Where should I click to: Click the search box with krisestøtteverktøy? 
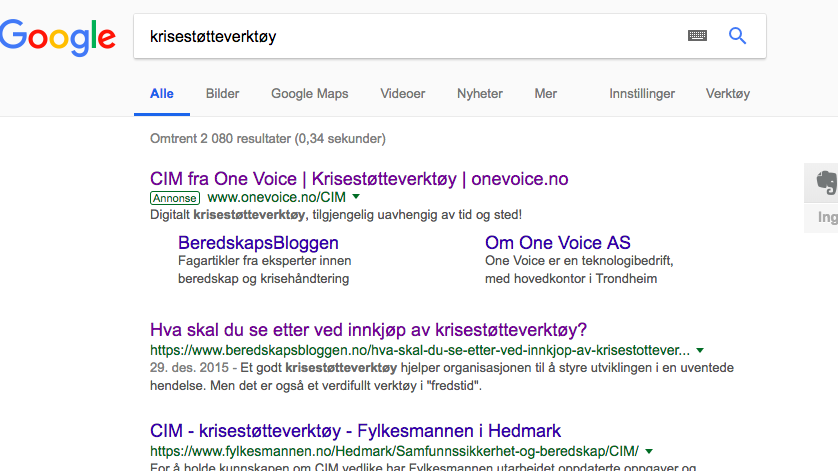tap(449, 36)
